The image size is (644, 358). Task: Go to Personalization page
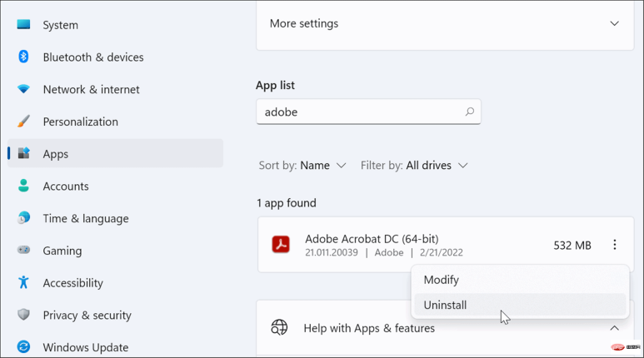(x=81, y=122)
